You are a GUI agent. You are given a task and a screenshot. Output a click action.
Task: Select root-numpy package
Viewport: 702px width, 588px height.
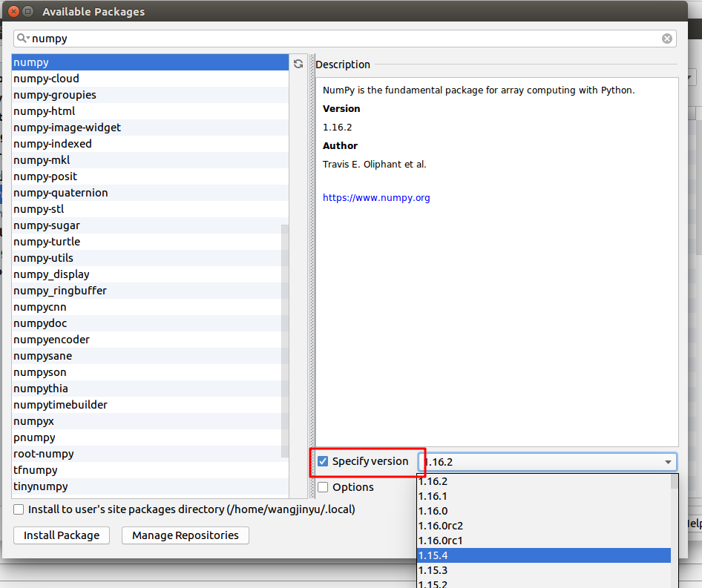(151, 455)
